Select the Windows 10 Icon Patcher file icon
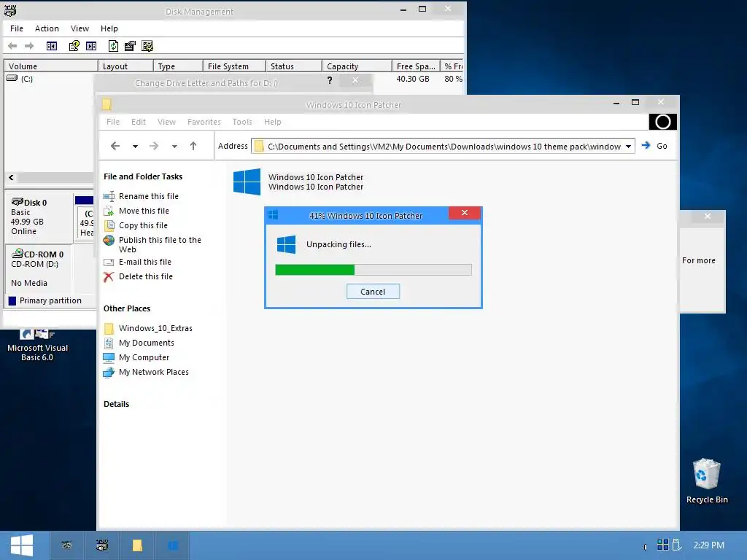Screen dimensions: 747x560 pyautogui.click(x=247, y=182)
